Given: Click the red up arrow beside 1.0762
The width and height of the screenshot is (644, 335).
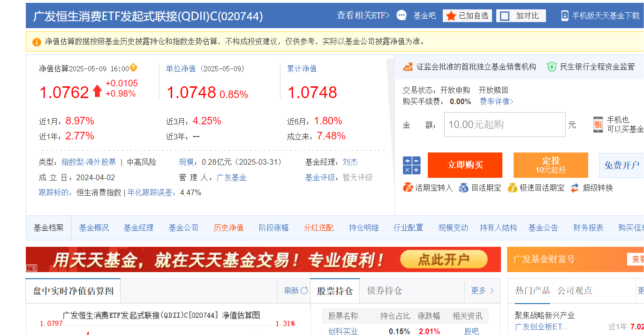Looking at the screenshot, I should coord(97,91).
